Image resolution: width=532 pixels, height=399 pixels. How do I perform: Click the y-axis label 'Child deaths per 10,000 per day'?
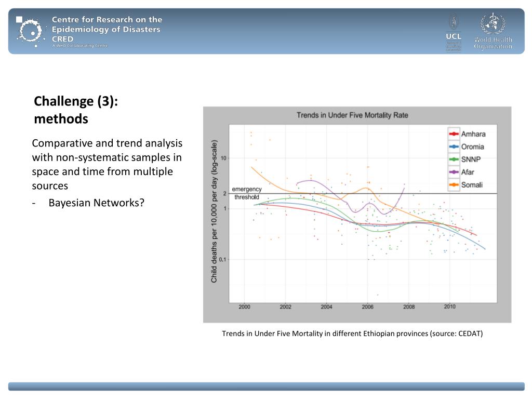coord(214,211)
